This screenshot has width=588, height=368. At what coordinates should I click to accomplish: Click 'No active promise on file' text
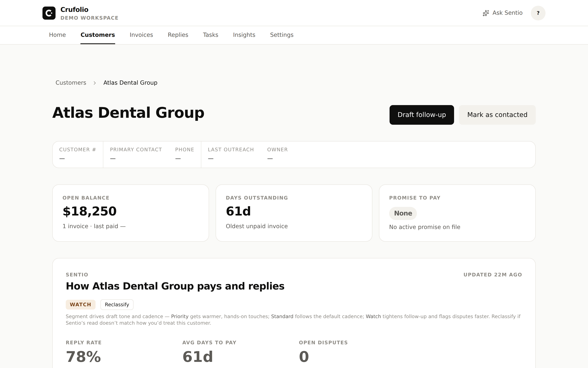pos(424,227)
